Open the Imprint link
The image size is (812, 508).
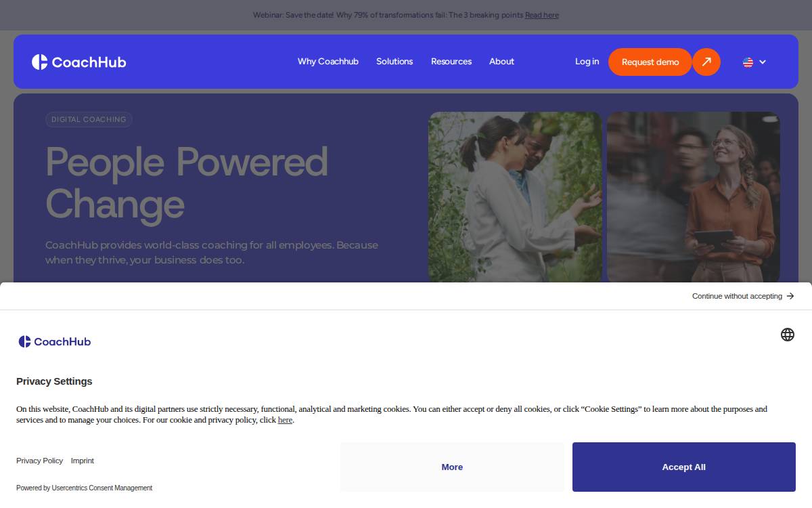pos(83,461)
